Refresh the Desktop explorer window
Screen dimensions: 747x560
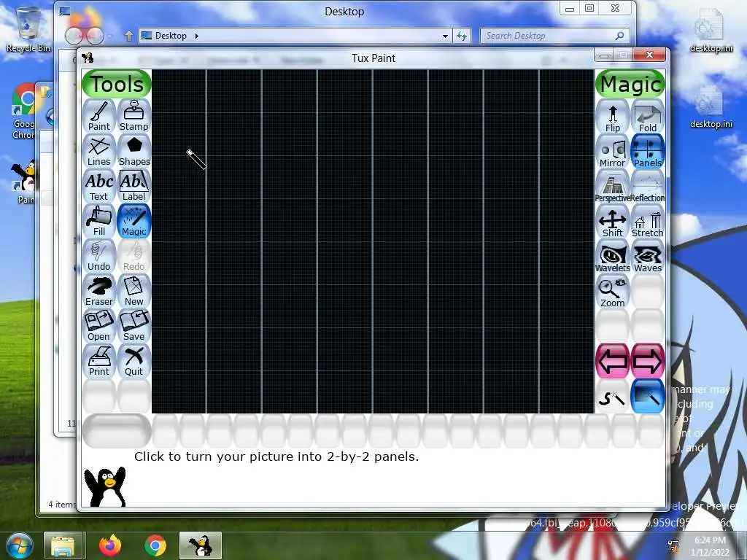(462, 36)
